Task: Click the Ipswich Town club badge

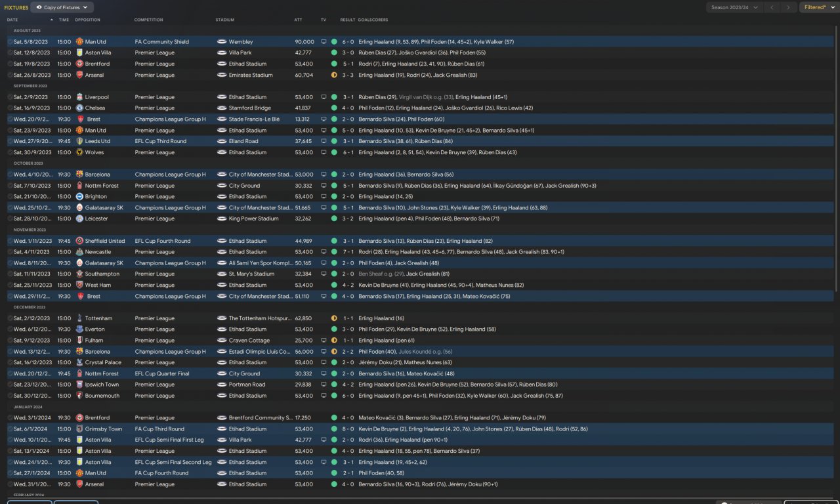Action: coord(79,385)
